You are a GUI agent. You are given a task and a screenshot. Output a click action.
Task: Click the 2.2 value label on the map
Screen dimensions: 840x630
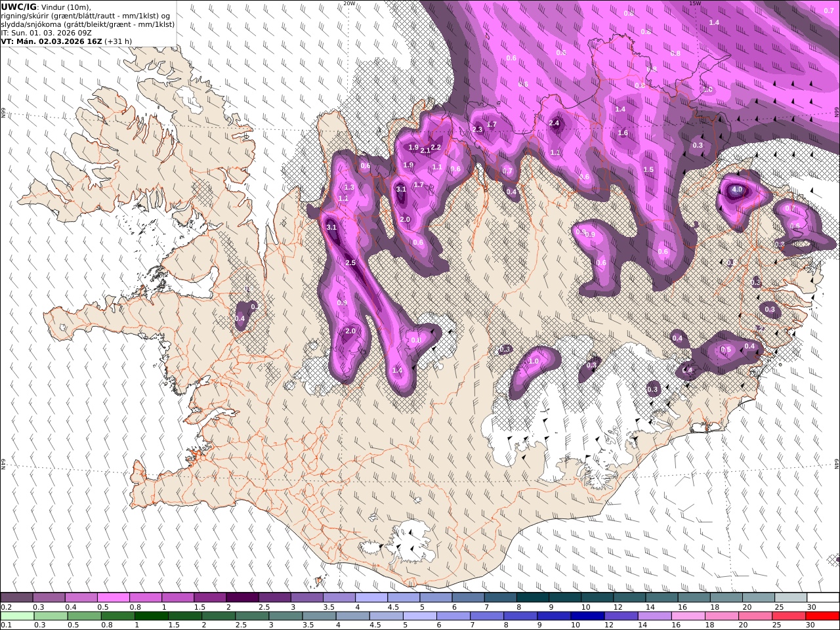point(436,147)
